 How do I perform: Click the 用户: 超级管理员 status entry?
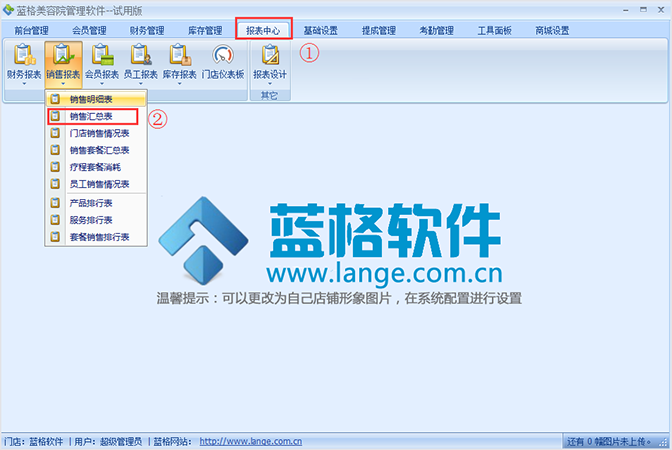coord(108,441)
